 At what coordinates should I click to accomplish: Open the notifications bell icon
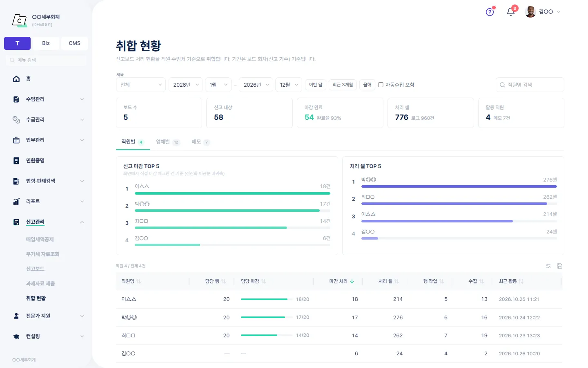[510, 12]
